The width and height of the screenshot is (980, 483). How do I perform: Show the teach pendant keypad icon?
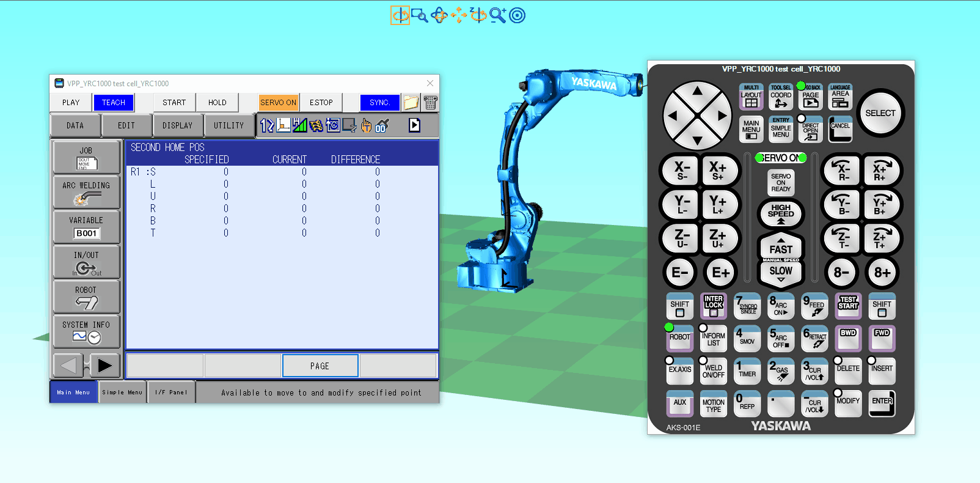click(x=431, y=103)
